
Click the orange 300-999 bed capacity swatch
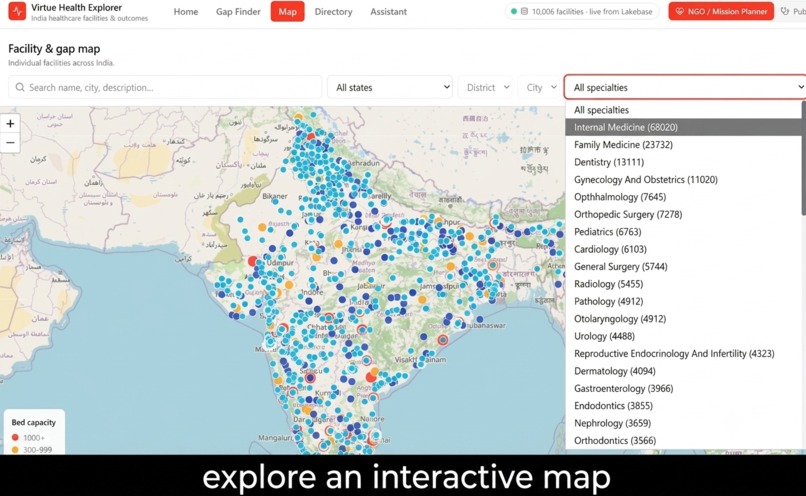tap(15, 450)
